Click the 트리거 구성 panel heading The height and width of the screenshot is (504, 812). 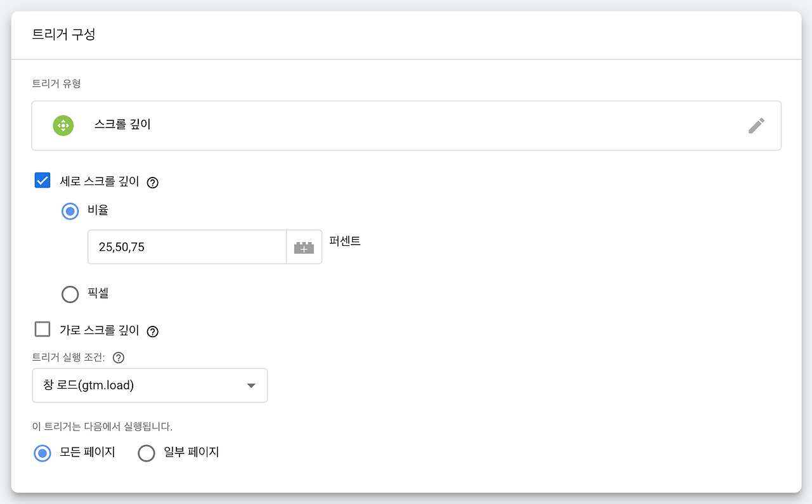(x=63, y=34)
